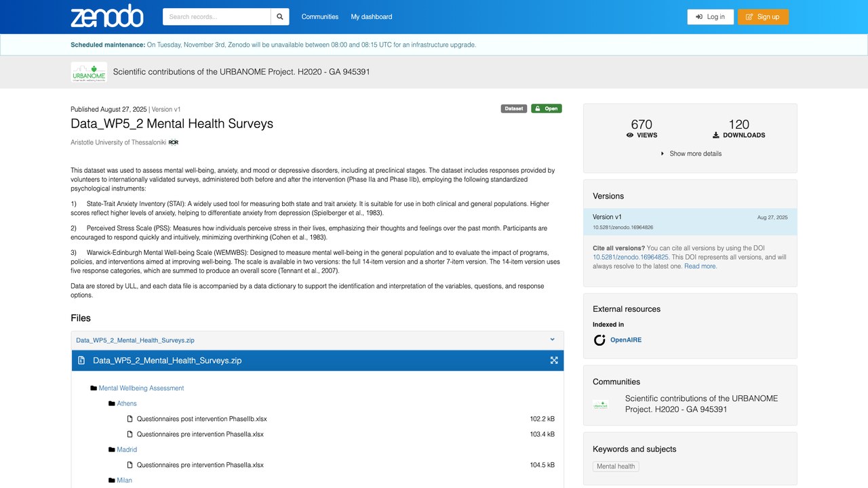Click the Zenodo logo
Screen dimensions: 868x488
[107, 17]
